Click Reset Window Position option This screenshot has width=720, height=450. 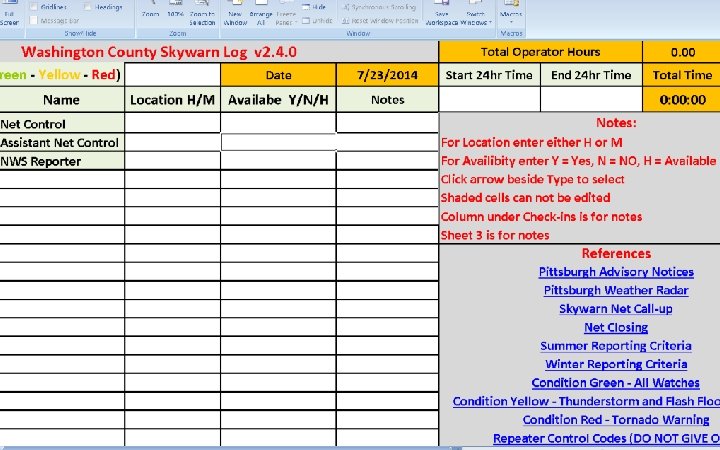(380, 21)
